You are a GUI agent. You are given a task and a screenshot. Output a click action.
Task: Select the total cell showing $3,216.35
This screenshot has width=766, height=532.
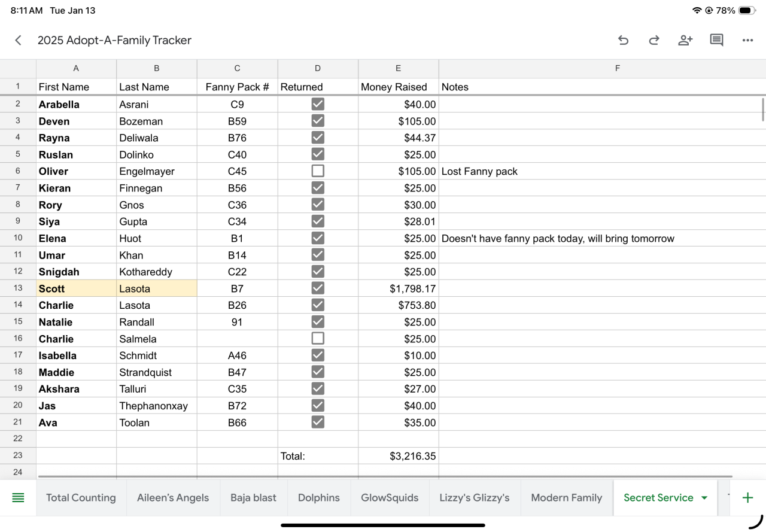click(x=399, y=456)
